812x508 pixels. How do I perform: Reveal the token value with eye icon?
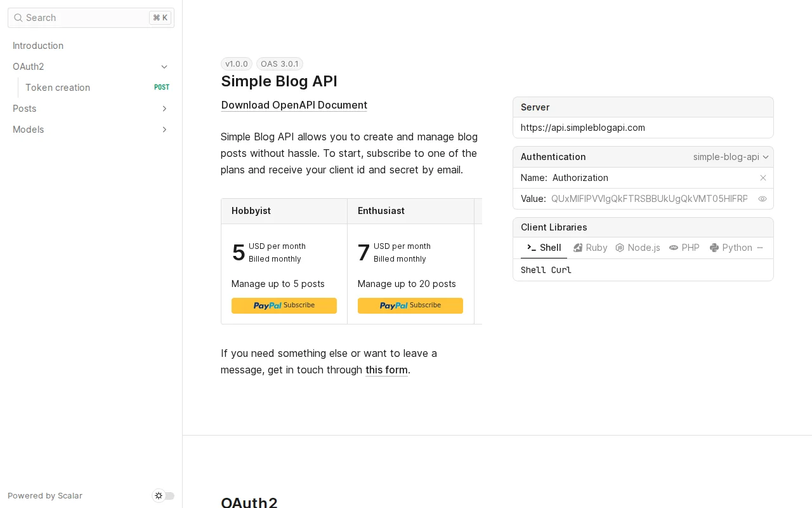click(x=763, y=199)
